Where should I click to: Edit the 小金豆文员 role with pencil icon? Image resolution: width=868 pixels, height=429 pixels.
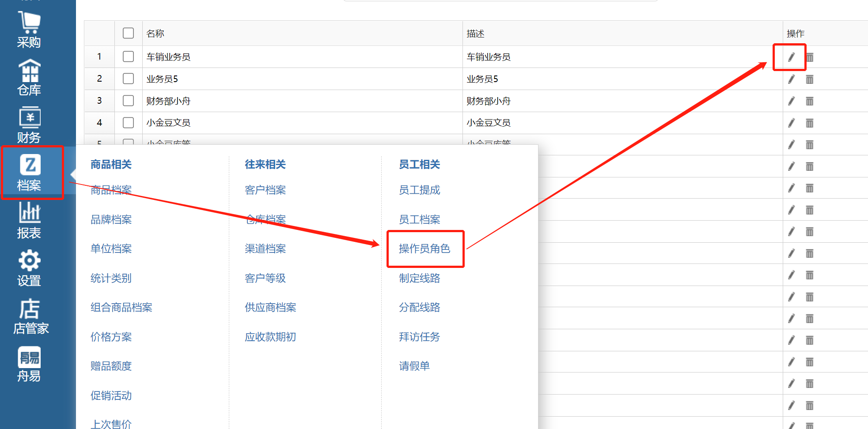tap(791, 123)
